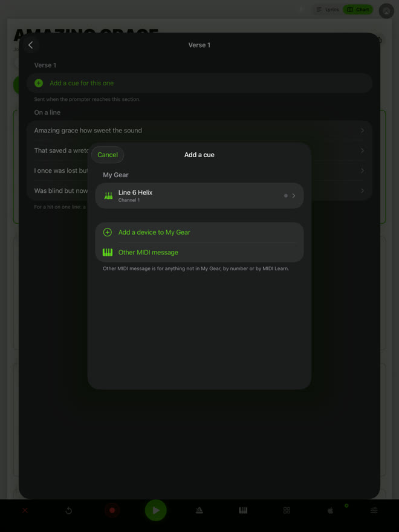
Task: Click the piano keys icon beside Other MIDI message
Action: (108, 253)
